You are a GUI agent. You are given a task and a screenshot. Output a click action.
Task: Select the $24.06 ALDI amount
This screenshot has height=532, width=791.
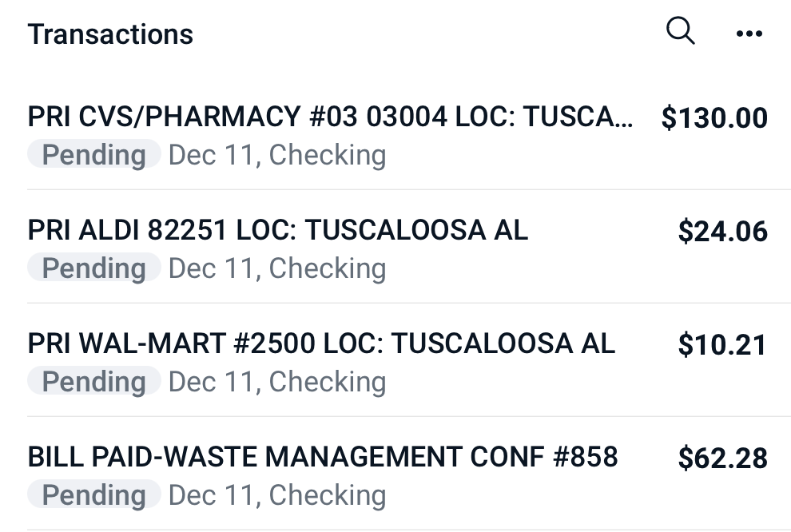pyautogui.click(x=723, y=231)
